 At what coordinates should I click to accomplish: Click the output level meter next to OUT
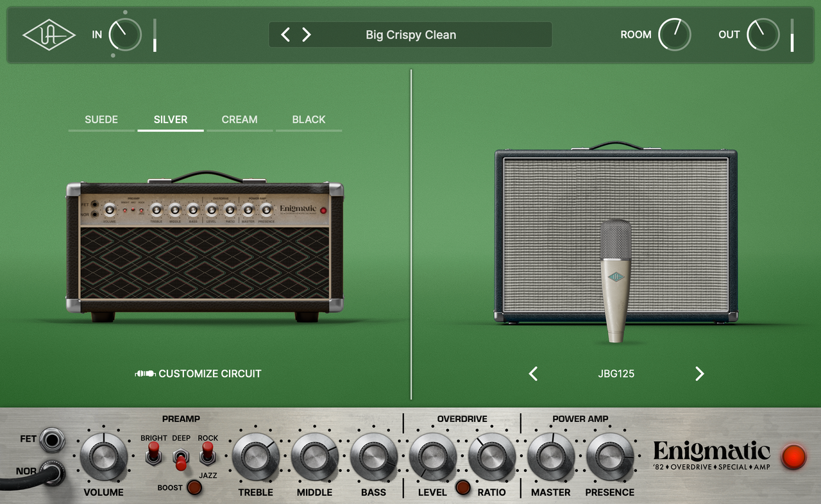click(x=792, y=35)
